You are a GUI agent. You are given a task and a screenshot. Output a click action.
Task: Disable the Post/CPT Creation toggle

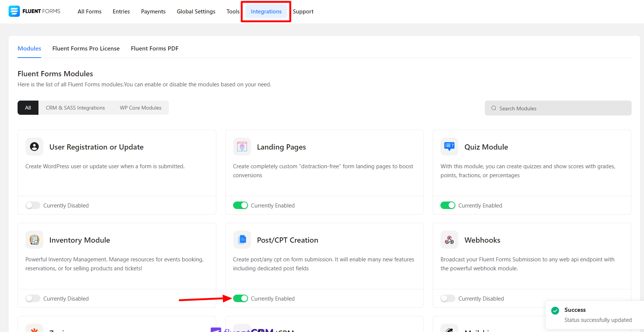[241, 298]
